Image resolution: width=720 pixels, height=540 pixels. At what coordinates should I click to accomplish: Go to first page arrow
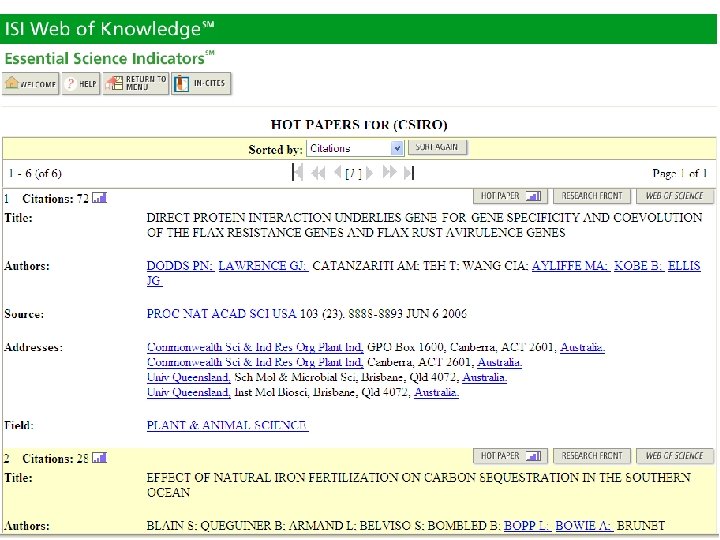pos(298,173)
